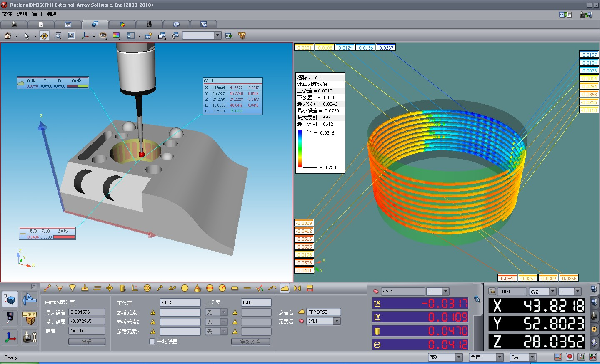The width and height of the screenshot is (600, 364).
Task: Choose the width dimension tolerance icon
Action: pyautogui.click(x=310, y=288)
